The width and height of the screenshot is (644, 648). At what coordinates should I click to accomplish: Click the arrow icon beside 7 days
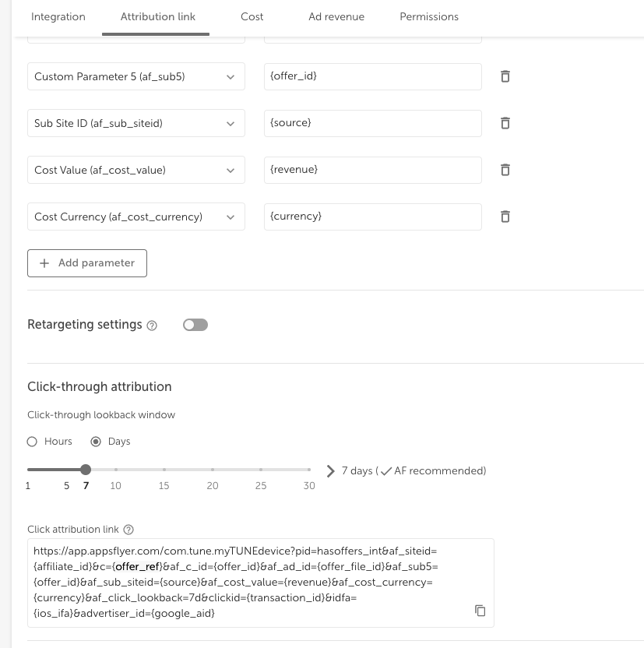pos(330,471)
